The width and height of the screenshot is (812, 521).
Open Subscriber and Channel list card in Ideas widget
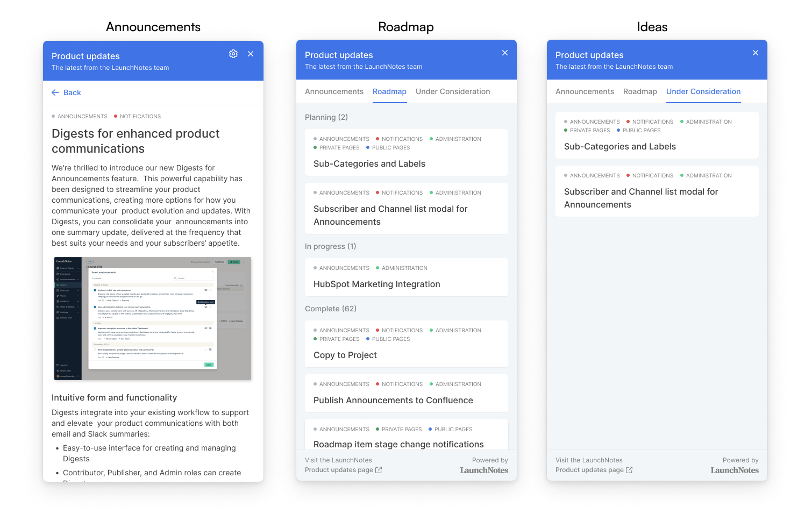click(657, 191)
